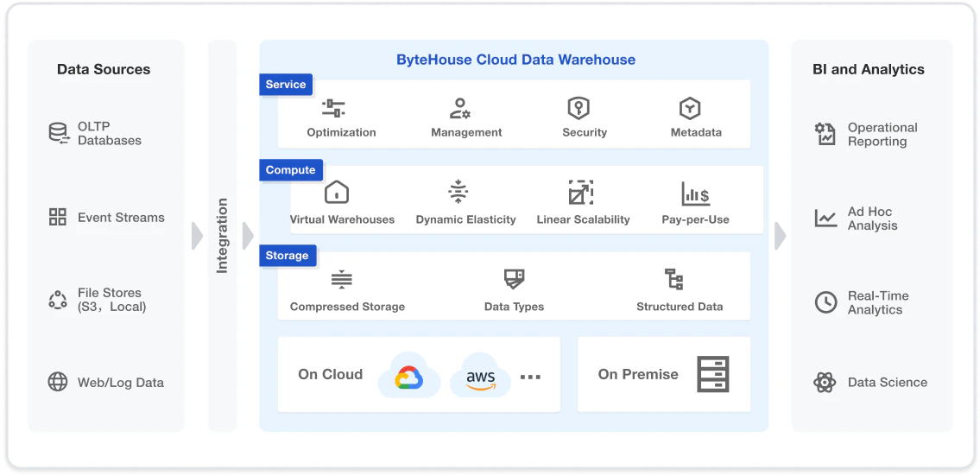The width and height of the screenshot is (980, 476).
Task: Click the Security label
Action: point(585,132)
